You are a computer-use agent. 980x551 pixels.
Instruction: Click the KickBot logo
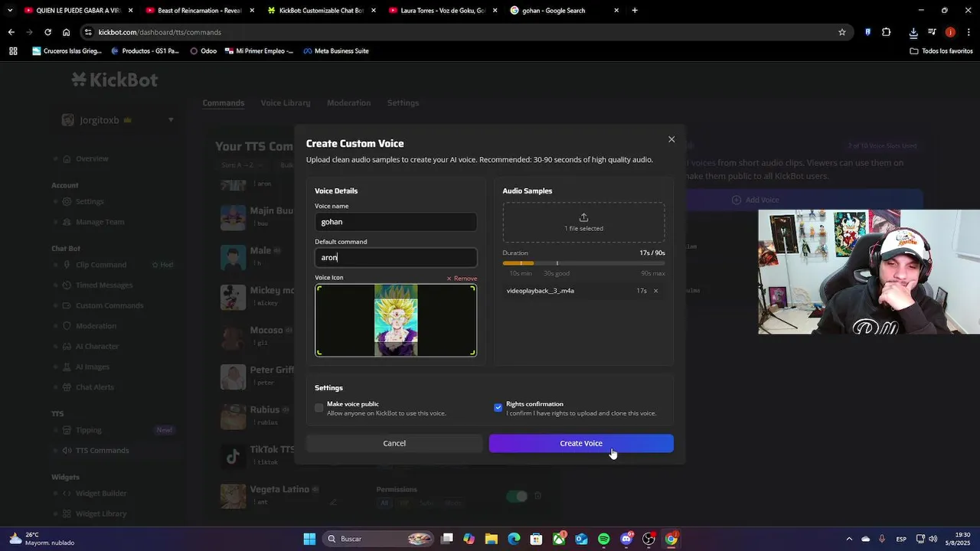point(115,80)
